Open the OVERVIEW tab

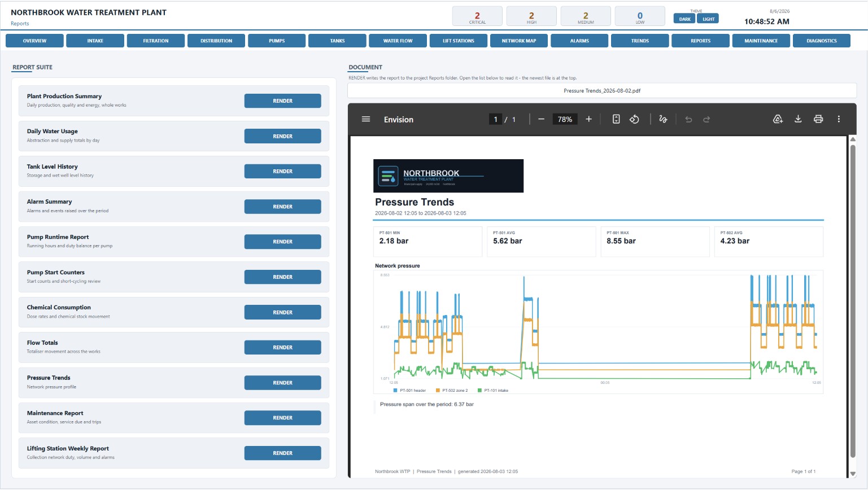pos(34,41)
